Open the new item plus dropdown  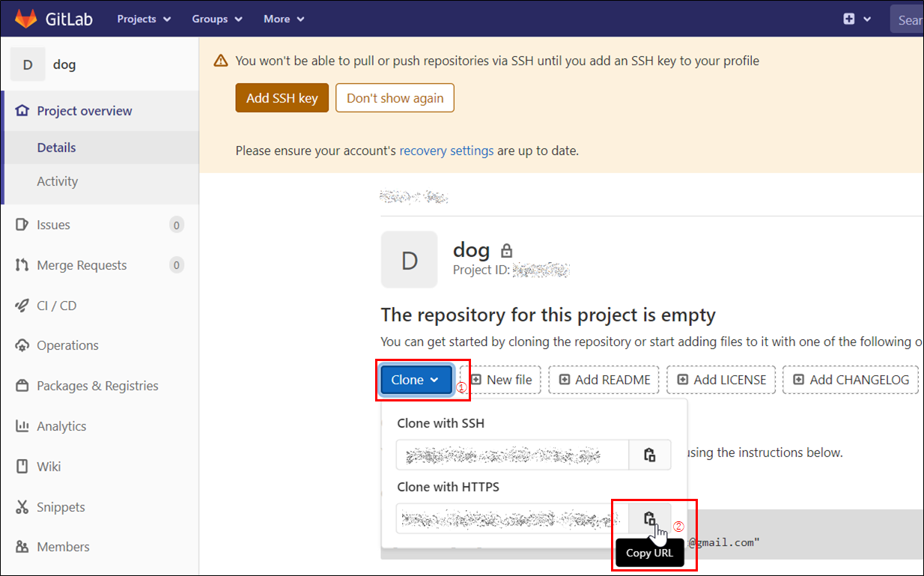tap(856, 19)
